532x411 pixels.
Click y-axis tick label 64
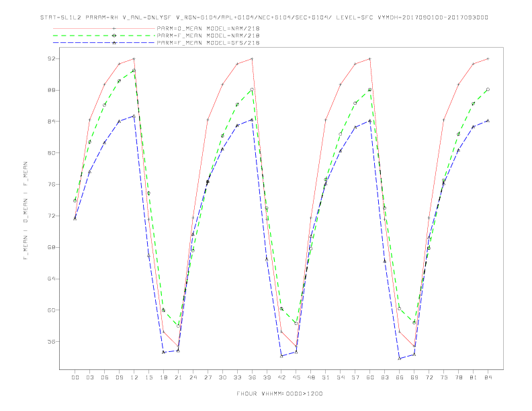[x=51, y=279]
